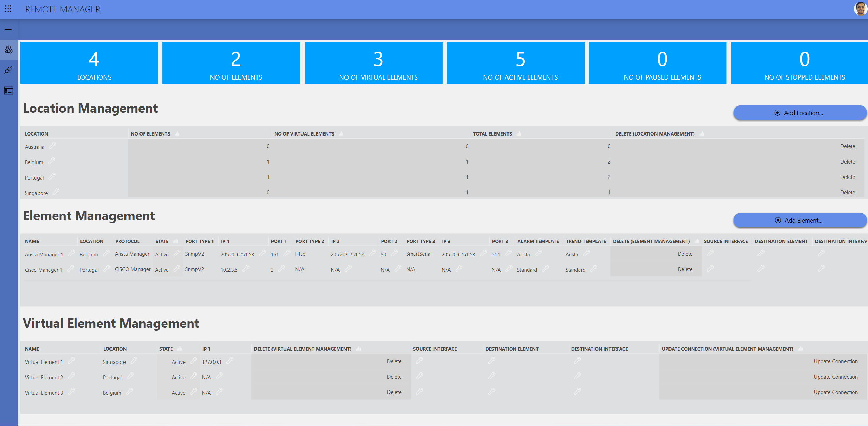Open the user profile avatar

click(x=860, y=9)
